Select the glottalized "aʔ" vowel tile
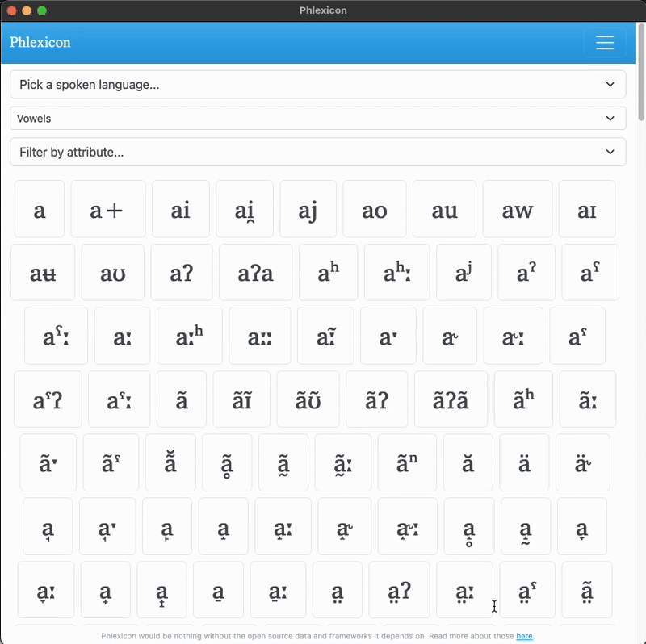The width and height of the screenshot is (646, 644). 181,272
